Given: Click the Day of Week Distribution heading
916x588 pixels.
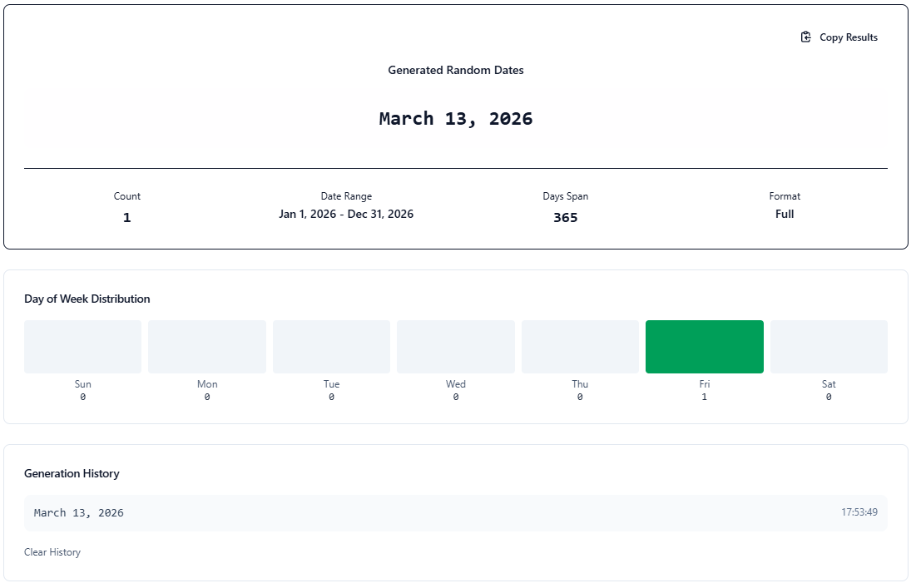Looking at the screenshot, I should coord(87,299).
